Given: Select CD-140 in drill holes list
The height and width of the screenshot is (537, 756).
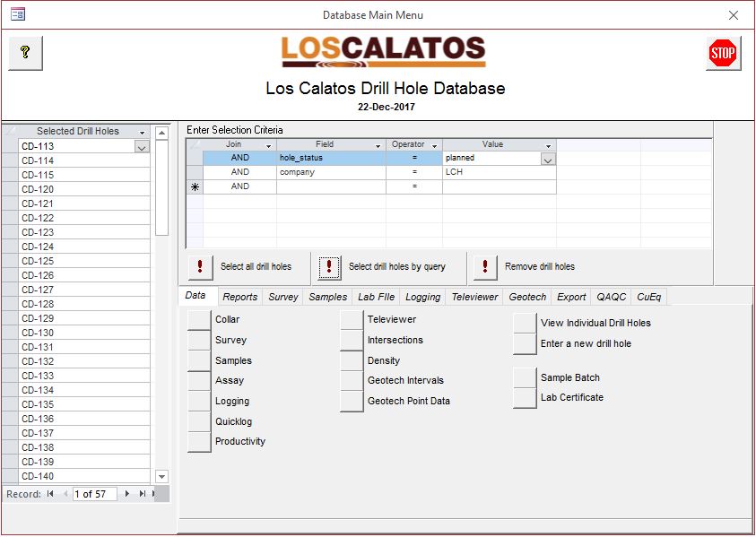Looking at the screenshot, I should tap(84, 476).
